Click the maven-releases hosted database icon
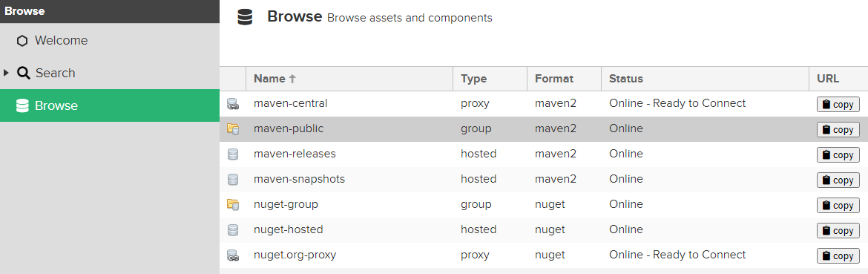Image resolution: width=868 pixels, height=274 pixels. pos(233,154)
